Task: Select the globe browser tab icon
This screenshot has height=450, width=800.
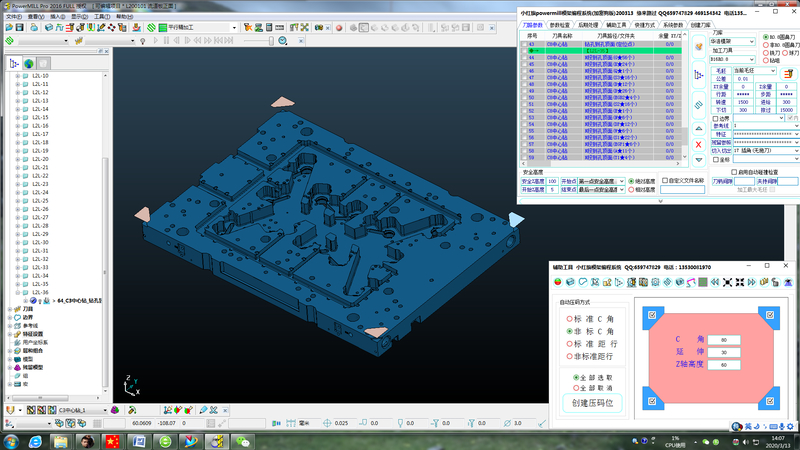Action: click(29, 64)
